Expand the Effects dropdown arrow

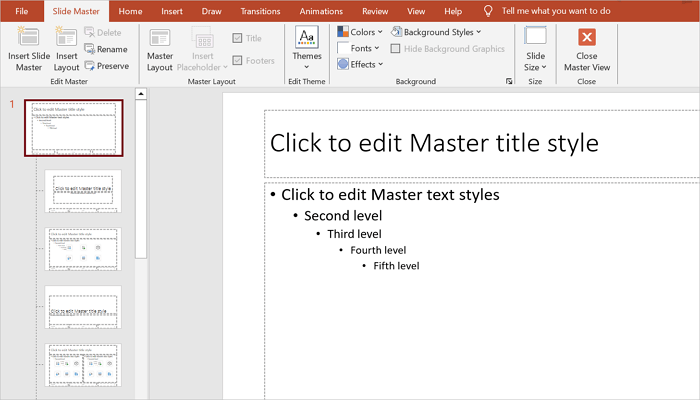[380, 64]
